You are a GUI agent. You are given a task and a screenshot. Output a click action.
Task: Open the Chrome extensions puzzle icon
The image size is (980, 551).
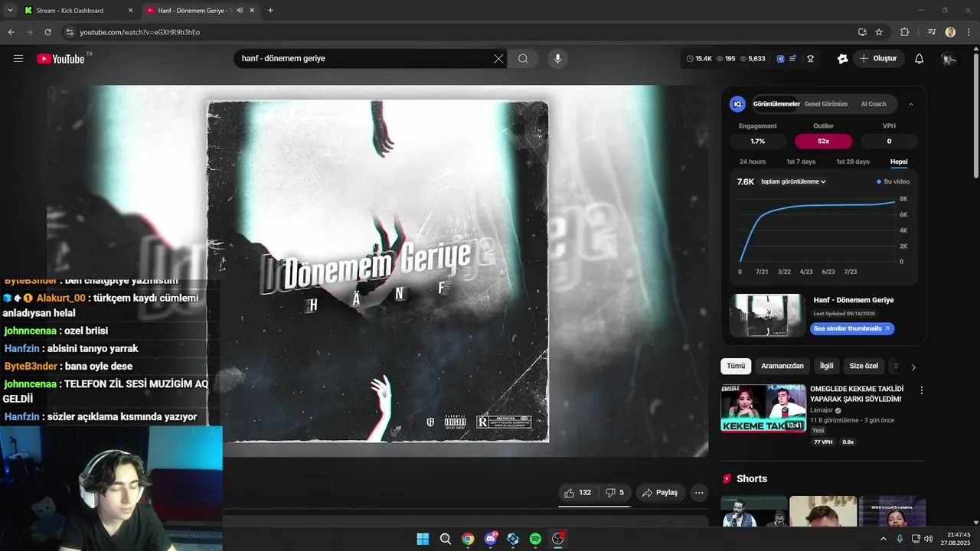[904, 32]
